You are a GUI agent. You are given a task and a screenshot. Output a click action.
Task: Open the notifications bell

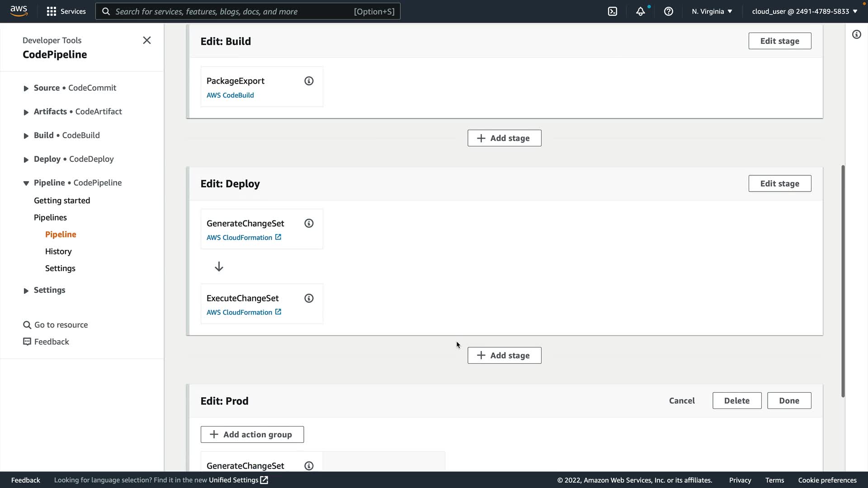tap(640, 11)
